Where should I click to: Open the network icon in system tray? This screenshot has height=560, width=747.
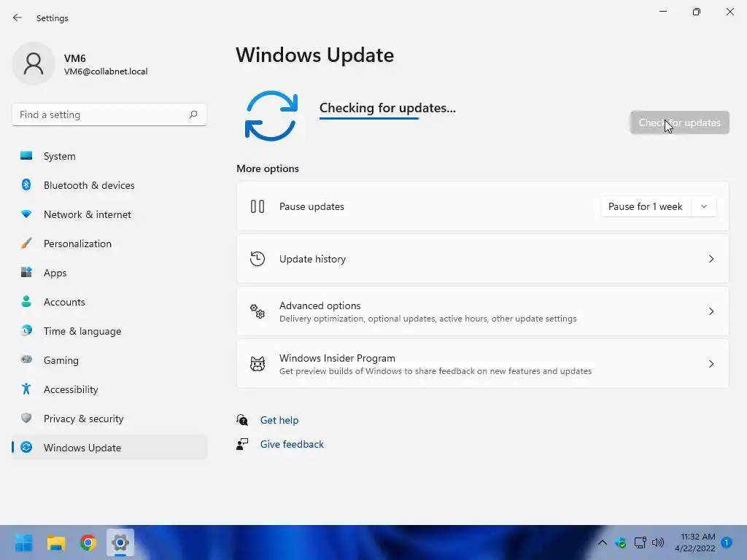(x=640, y=542)
